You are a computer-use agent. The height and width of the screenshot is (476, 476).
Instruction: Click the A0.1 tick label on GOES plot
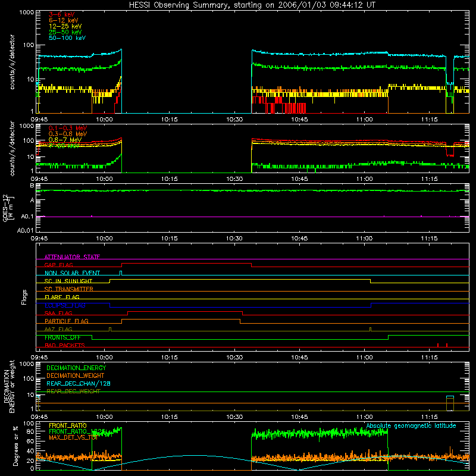27,217
